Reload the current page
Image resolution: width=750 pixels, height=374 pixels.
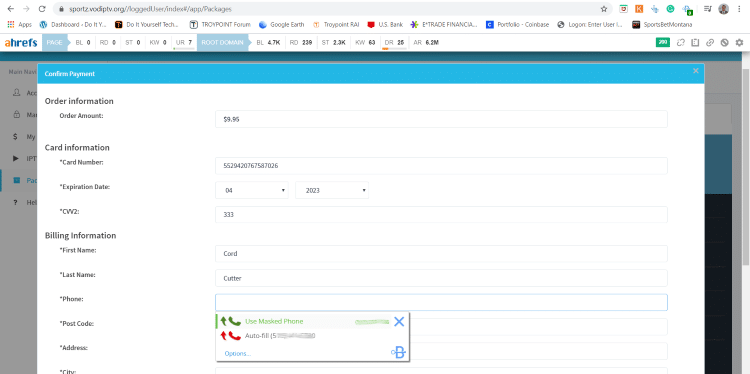click(x=42, y=9)
